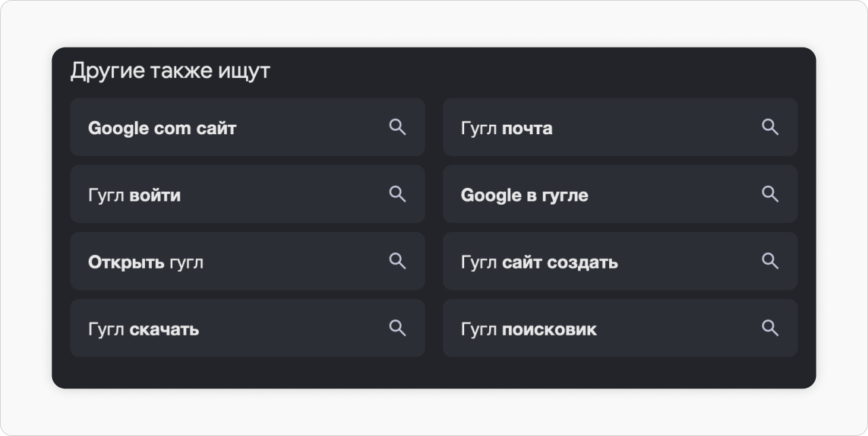Click magnifier icon next to "Гугл войти"

click(398, 194)
